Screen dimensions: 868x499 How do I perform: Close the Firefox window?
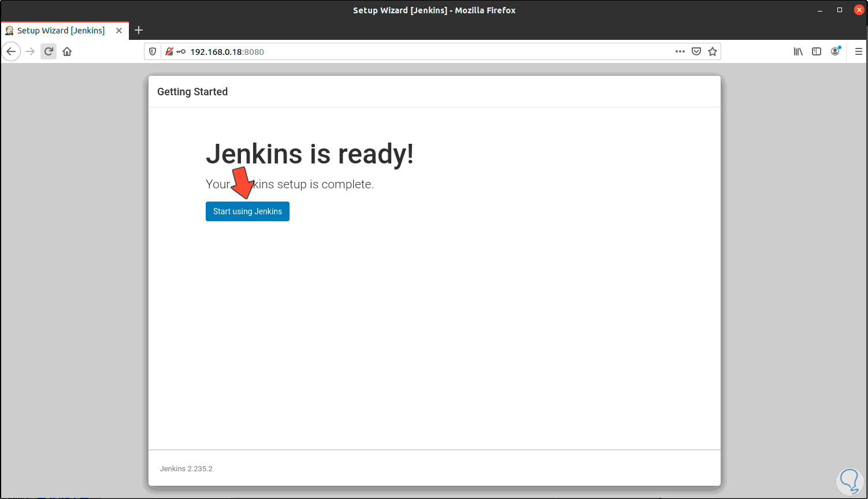858,10
